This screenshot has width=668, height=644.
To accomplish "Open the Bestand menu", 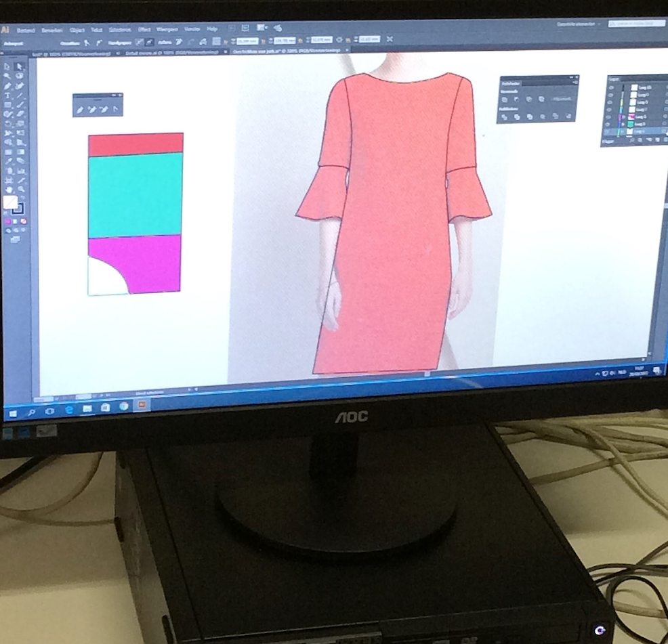I will pos(26,30).
